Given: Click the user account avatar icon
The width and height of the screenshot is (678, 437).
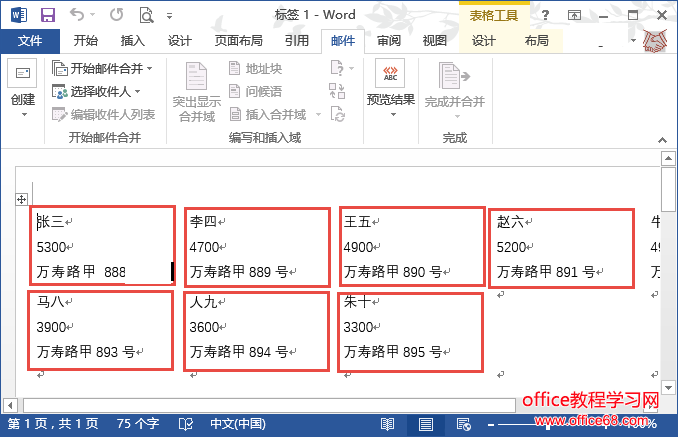Looking at the screenshot, I should pos(655,41).
